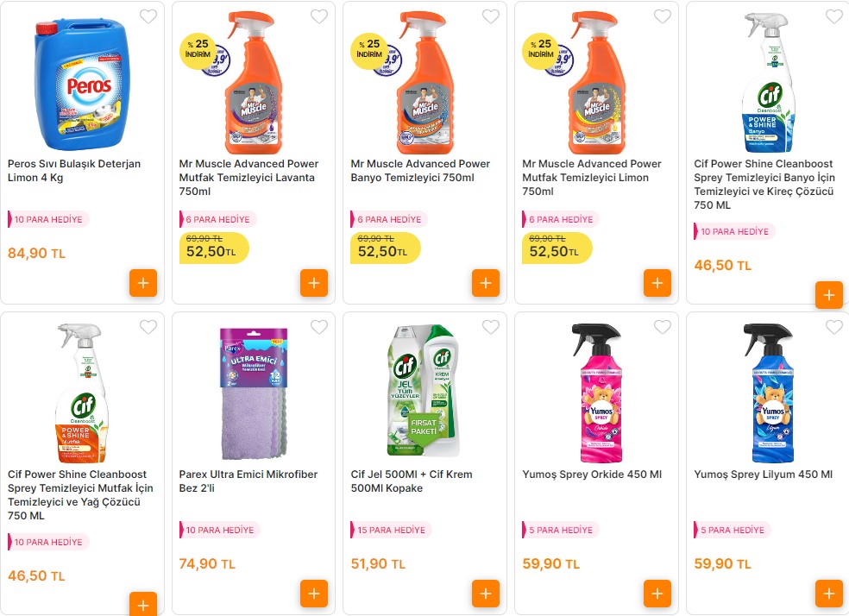Add Yumoş Sprey Lilyum to cart
The height and width of the screenshot is (616, 849).
828,594
